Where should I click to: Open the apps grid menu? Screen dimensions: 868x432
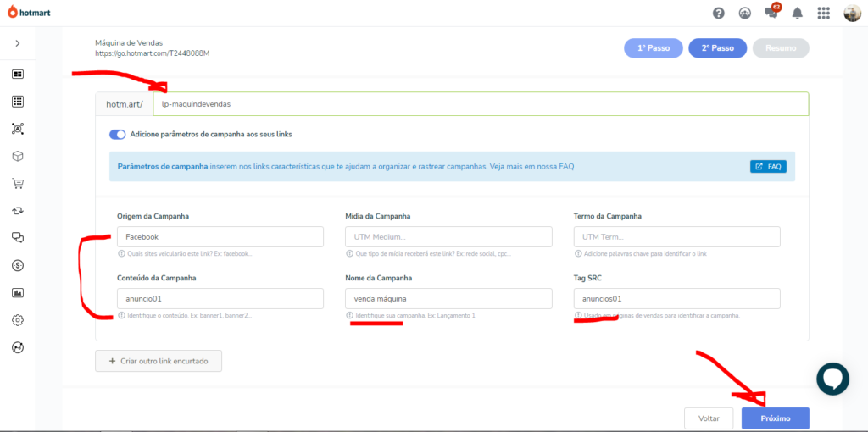pyautogui.click(x=823, y=13)
